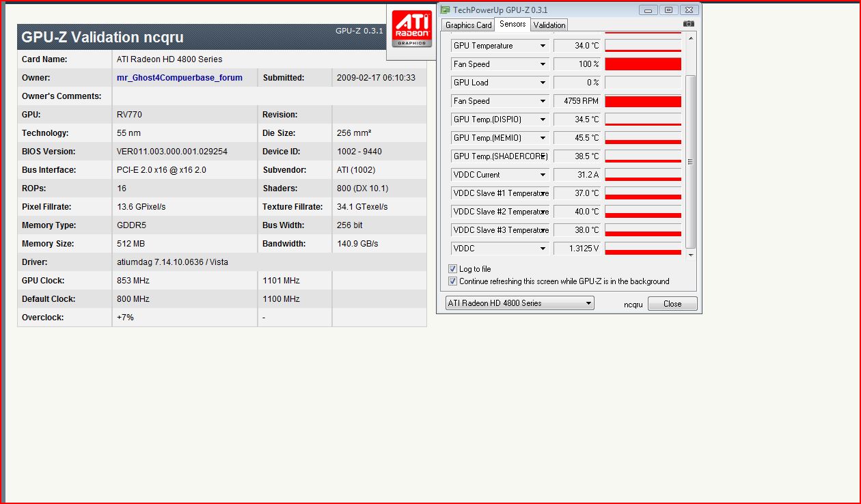
Task: Open the VDDC Slave #3 Temperature dropdown
Action: [543, 230]
